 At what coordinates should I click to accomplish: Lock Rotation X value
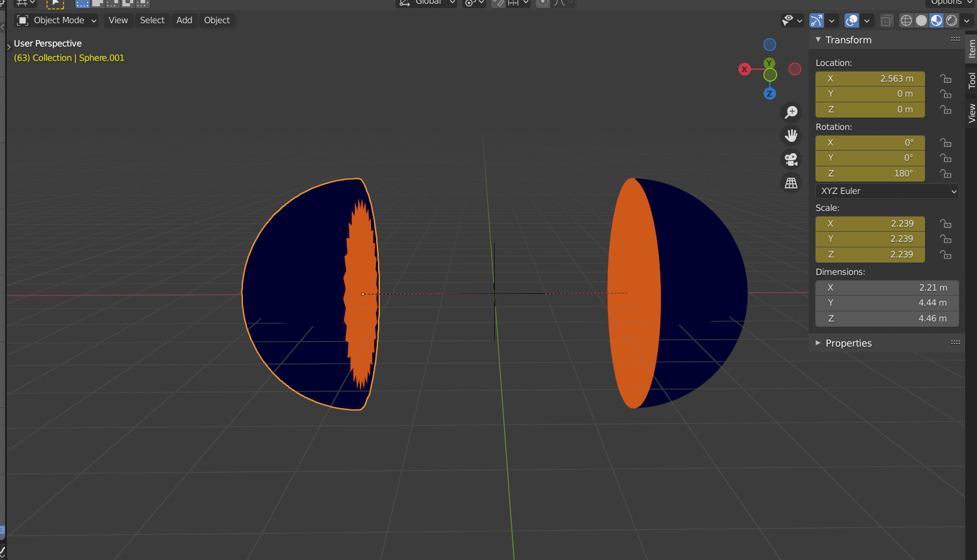(946, 143)
